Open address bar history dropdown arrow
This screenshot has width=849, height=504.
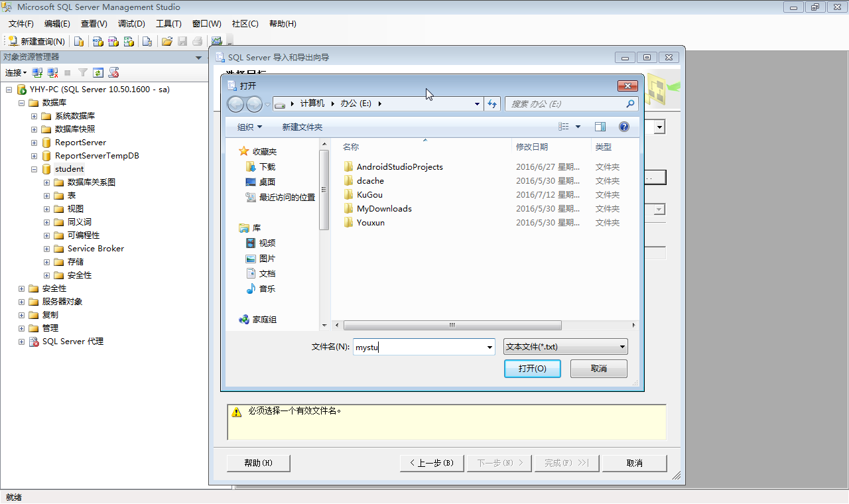[478, 104]
